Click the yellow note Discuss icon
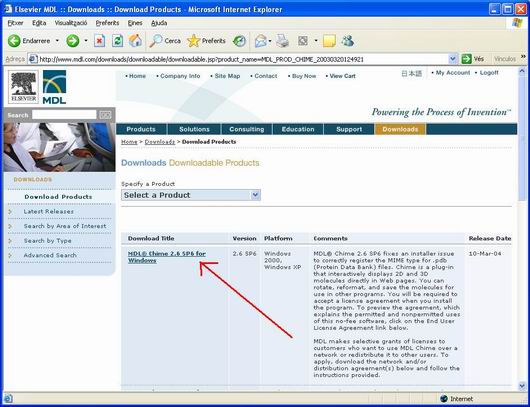Screen dimensions: 530x407 (x=329, y=41)
